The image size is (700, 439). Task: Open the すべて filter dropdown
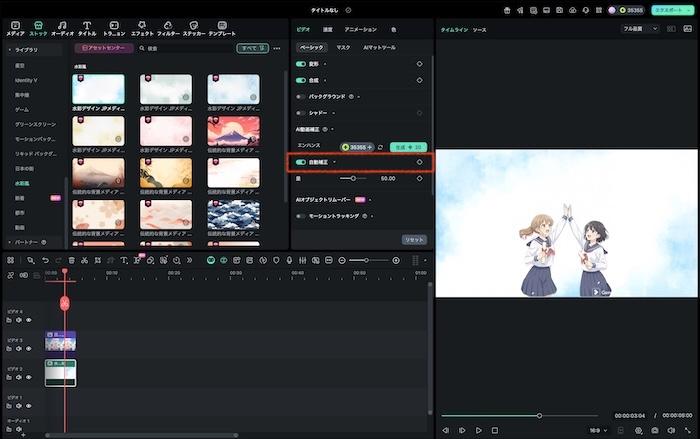[252, 48]
